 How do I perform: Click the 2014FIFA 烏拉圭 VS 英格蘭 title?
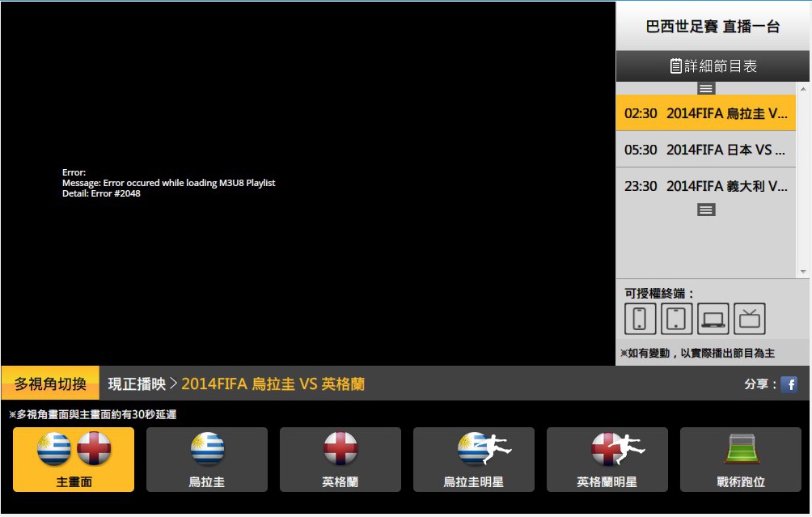[273, 384]
